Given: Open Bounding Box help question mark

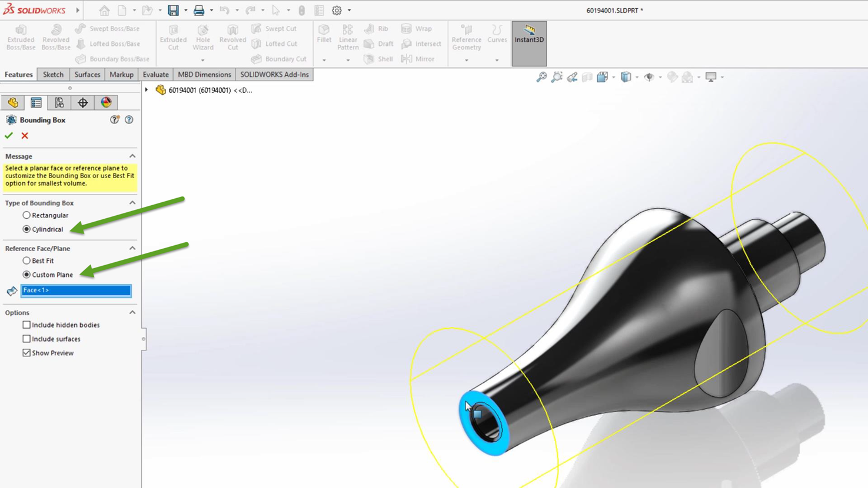Looking at the screenshot, I should [129, 120].
